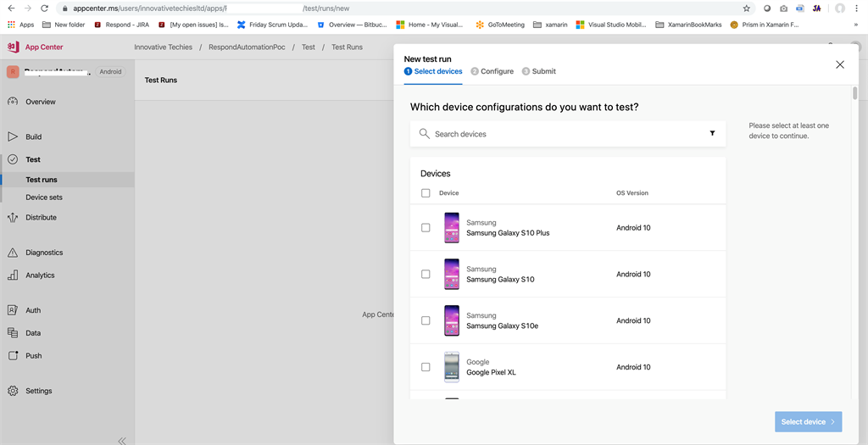Screen dimensions: 868x445
Task: Open Data sidebar icon
Action: [13, 333]
